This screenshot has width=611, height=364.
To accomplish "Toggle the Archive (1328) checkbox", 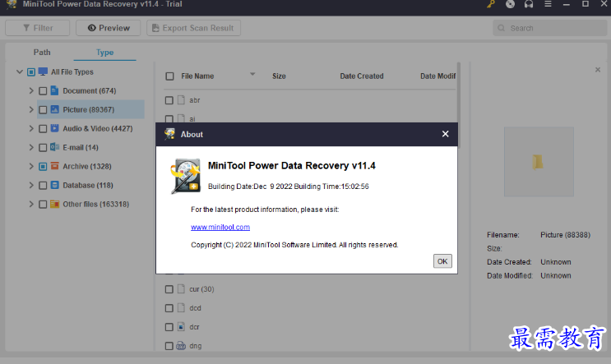I will [x=43, y=167].
